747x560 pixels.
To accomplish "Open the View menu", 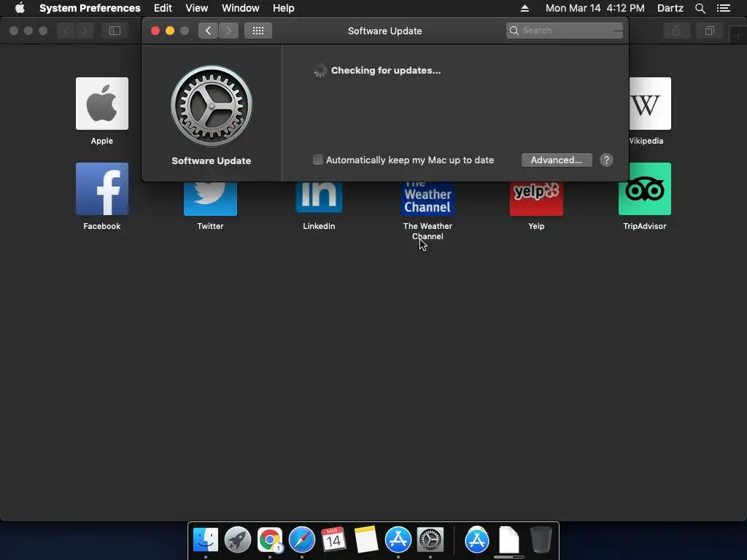I will (197, 8).
